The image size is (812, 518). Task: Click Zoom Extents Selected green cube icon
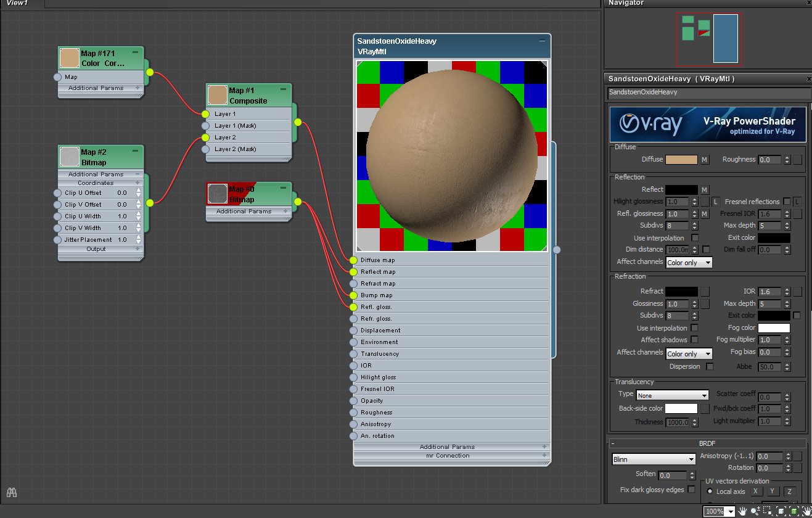click(x=794, y=511)
